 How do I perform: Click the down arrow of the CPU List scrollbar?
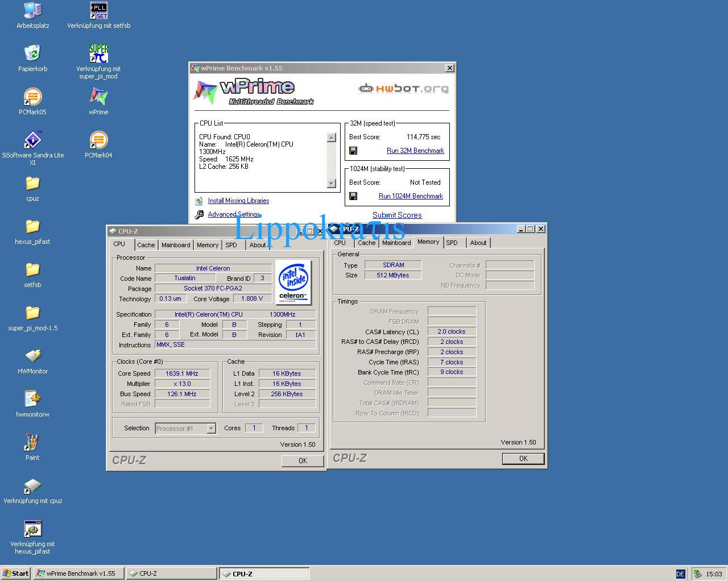332,183
